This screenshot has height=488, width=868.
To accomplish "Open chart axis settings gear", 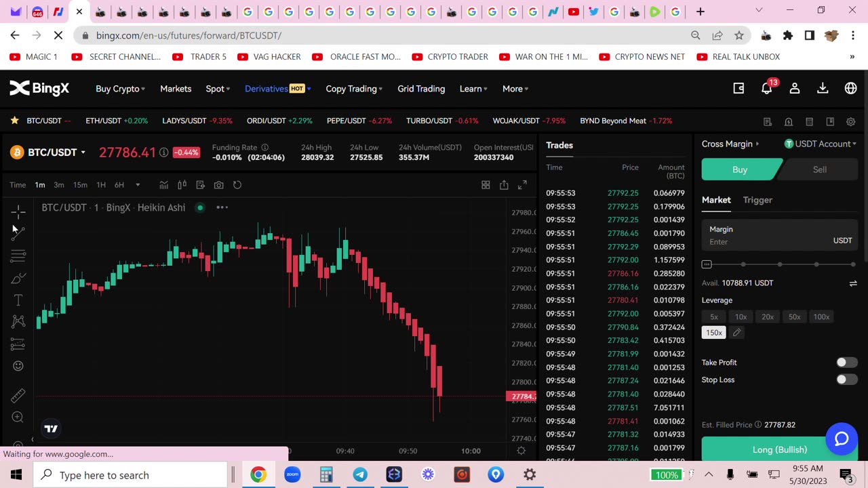I will pos(521,451).
